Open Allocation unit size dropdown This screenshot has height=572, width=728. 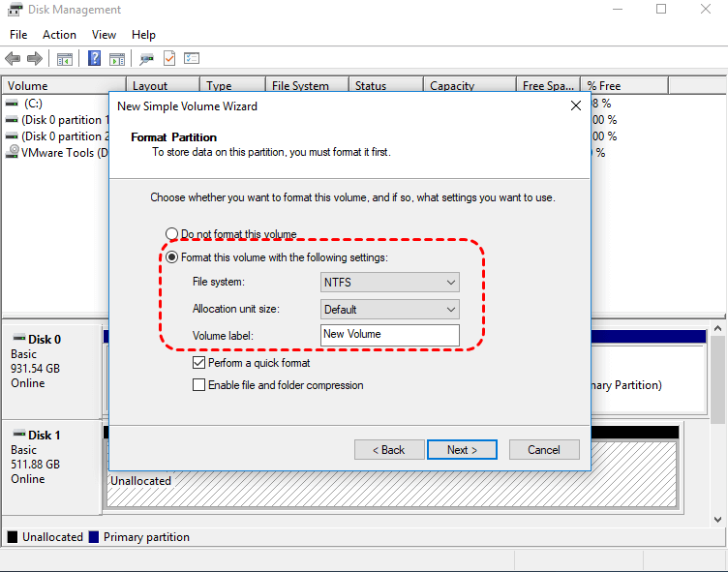pos(390,310)
